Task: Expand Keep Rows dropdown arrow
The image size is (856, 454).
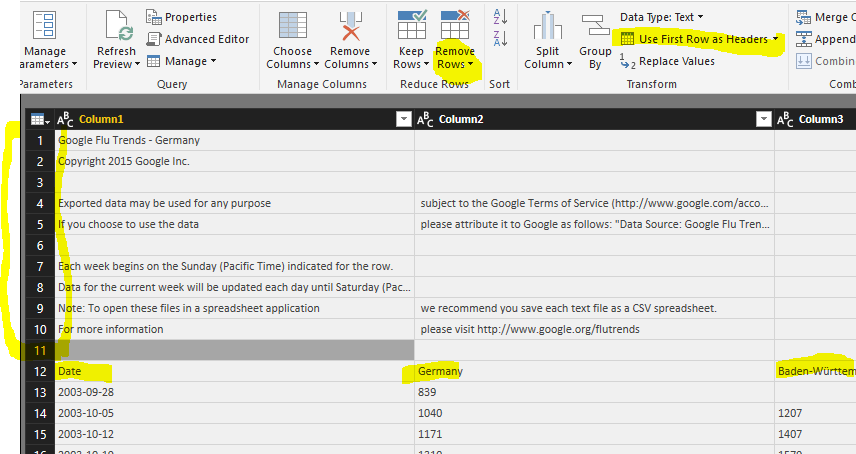Action: click(426, 64)
